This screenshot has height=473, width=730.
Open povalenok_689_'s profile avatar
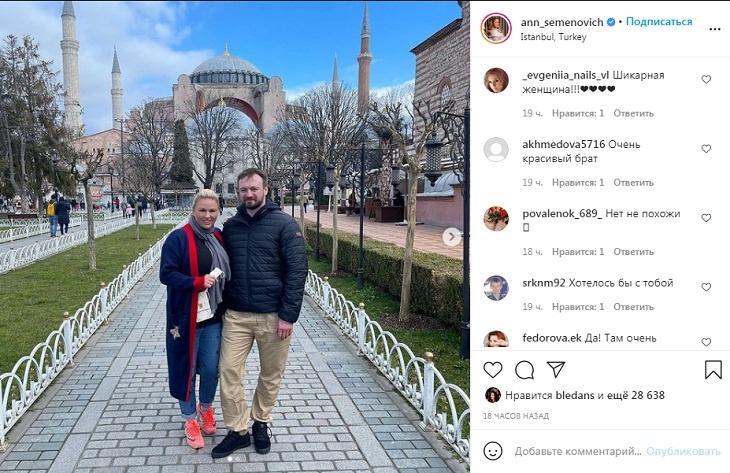click(x=496, y=219)
